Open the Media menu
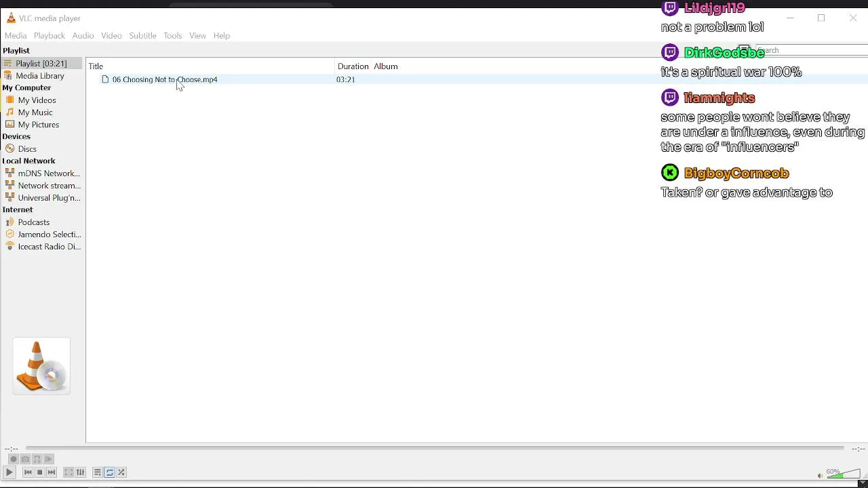 [16, 35]
